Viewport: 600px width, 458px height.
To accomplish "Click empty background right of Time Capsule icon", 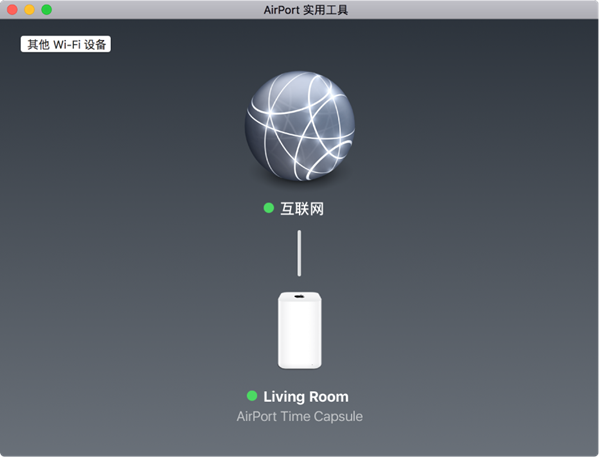I will pyautogui.click(x=450, y=330).
